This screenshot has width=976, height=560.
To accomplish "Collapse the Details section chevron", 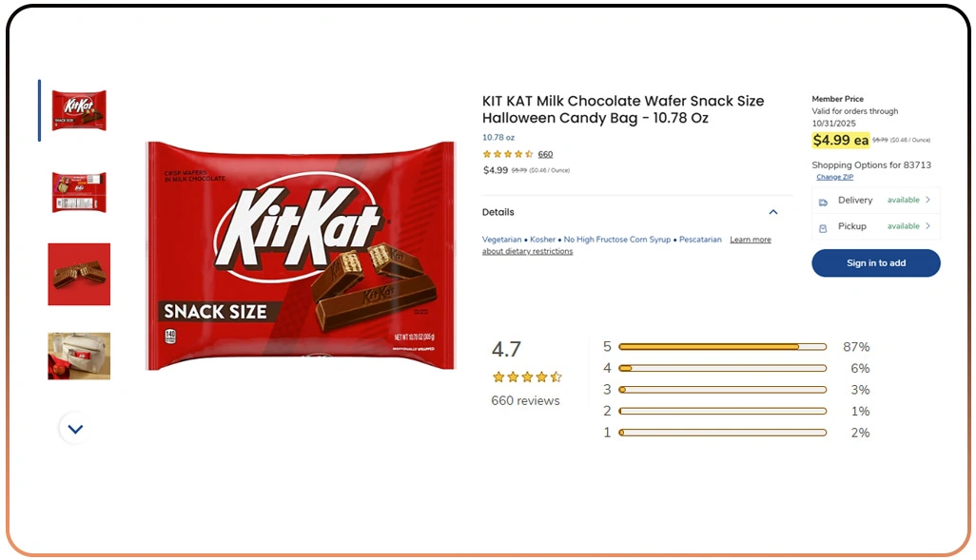I will (x=773, y=212).
